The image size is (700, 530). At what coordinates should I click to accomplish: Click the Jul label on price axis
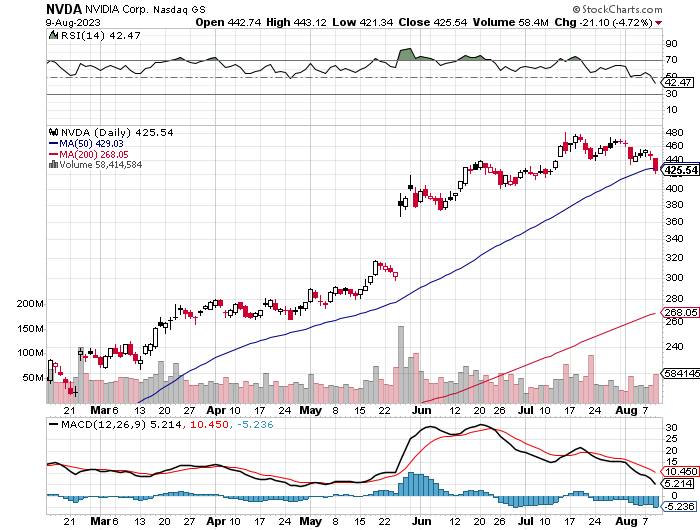coord(526,410)
